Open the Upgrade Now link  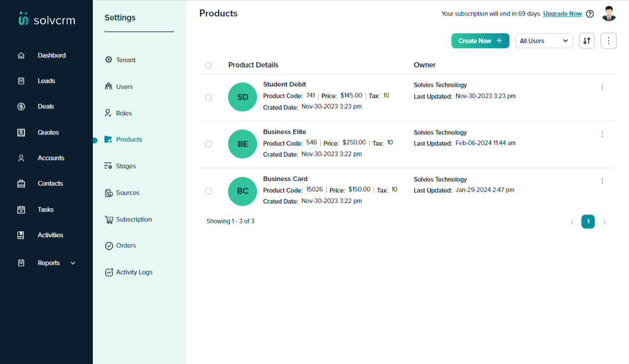(562, 13)
